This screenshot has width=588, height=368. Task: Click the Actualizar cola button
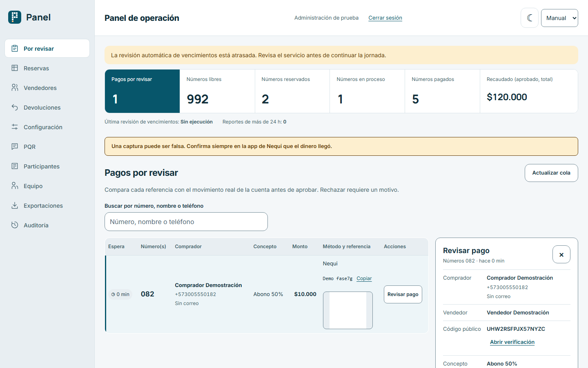(x=551, y=173)
